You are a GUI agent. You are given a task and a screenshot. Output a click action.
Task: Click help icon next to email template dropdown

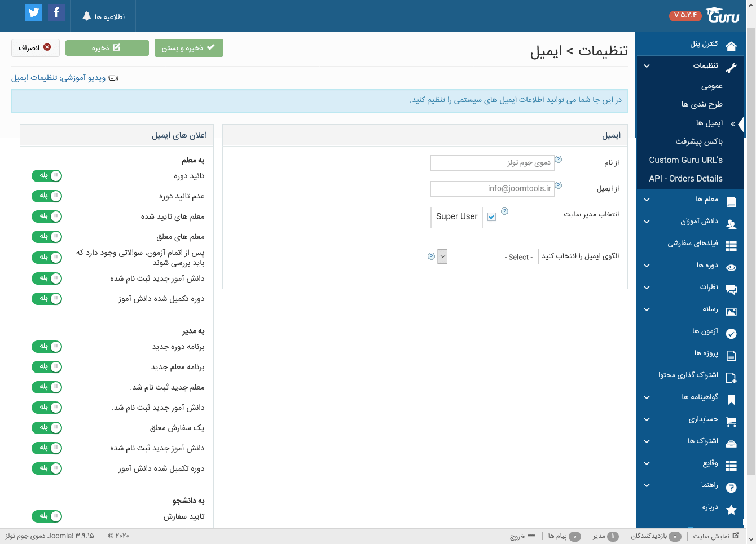pyautogui.click(x=431, y=256)
